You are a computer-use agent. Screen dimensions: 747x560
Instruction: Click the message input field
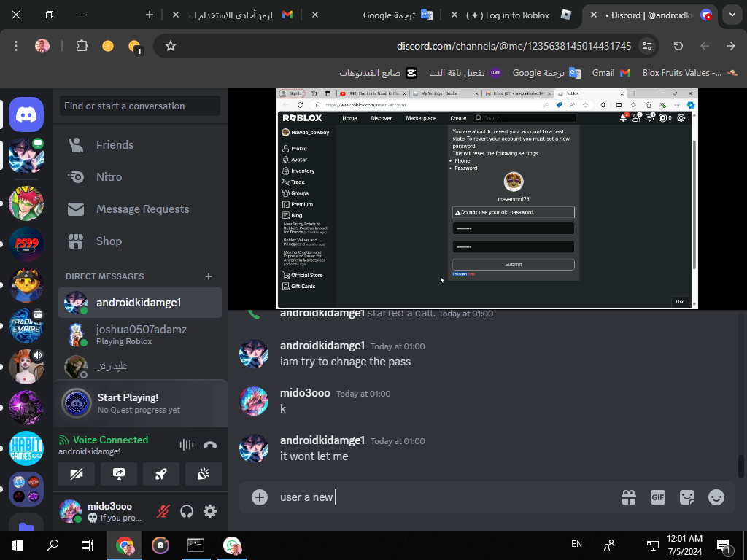pyautogui.click(x=443, y=497)
